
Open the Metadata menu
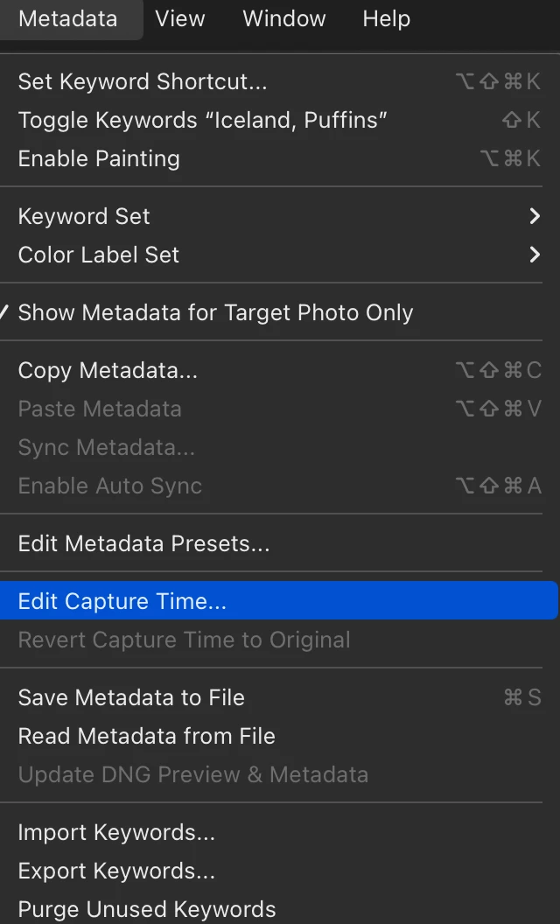click(67, 18)
